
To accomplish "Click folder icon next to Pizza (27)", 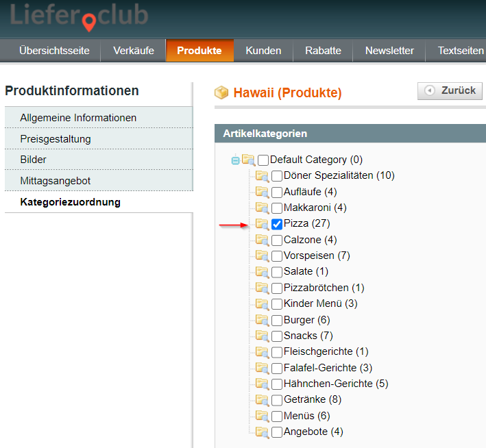I will point(263,224).
